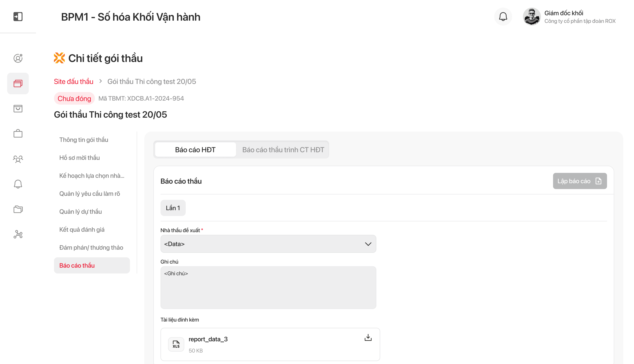Open the network nodes sidebar icon
This screenshot has height=364, width=634.
tap(18, 234)
